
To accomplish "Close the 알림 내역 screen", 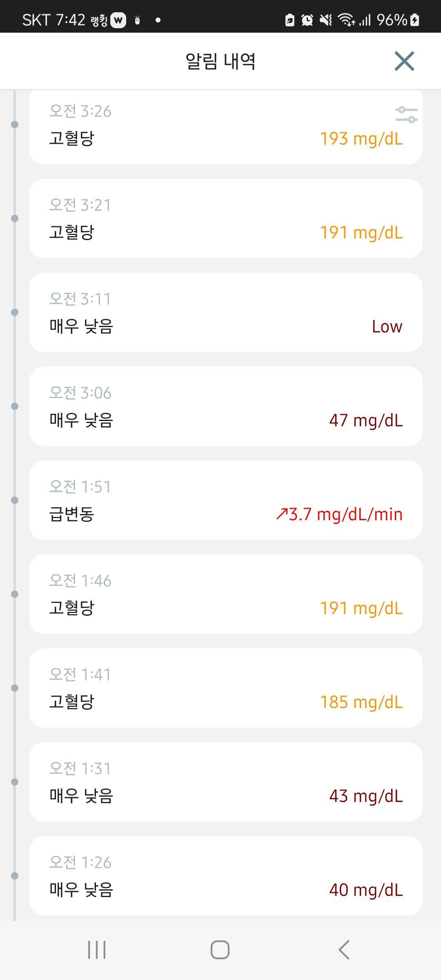I will click(x=404, y=61).
